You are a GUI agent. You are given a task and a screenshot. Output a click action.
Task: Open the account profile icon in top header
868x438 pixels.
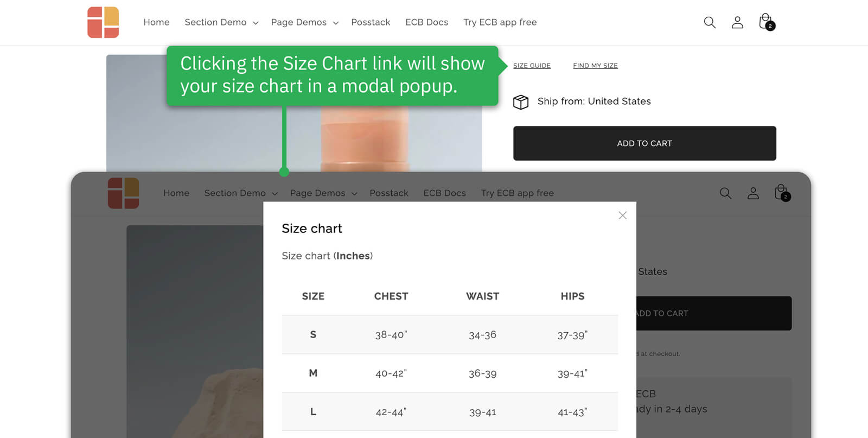[x=737, y=22]
